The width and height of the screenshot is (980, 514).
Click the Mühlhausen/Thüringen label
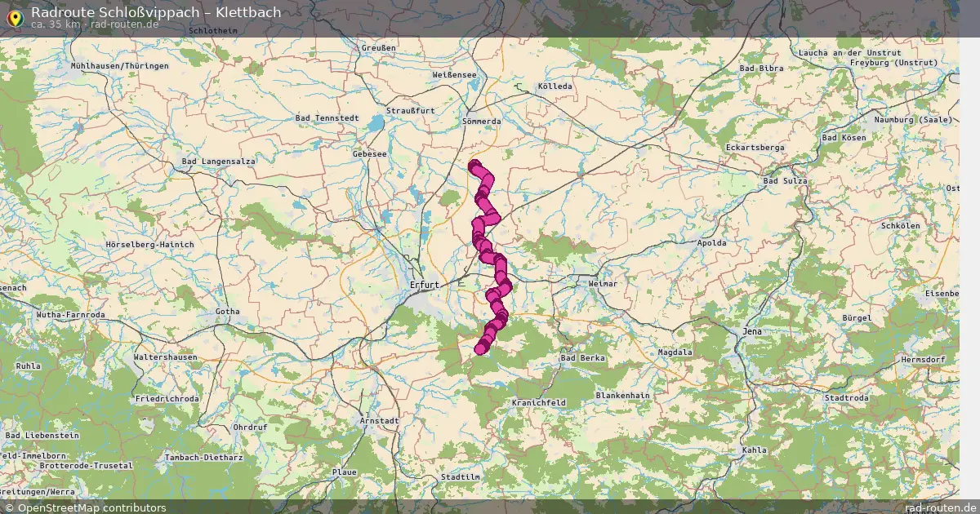(119, 65)
